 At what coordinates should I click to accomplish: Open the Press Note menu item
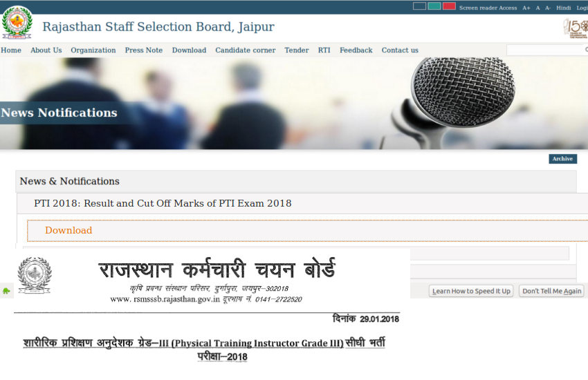(144, 50)
